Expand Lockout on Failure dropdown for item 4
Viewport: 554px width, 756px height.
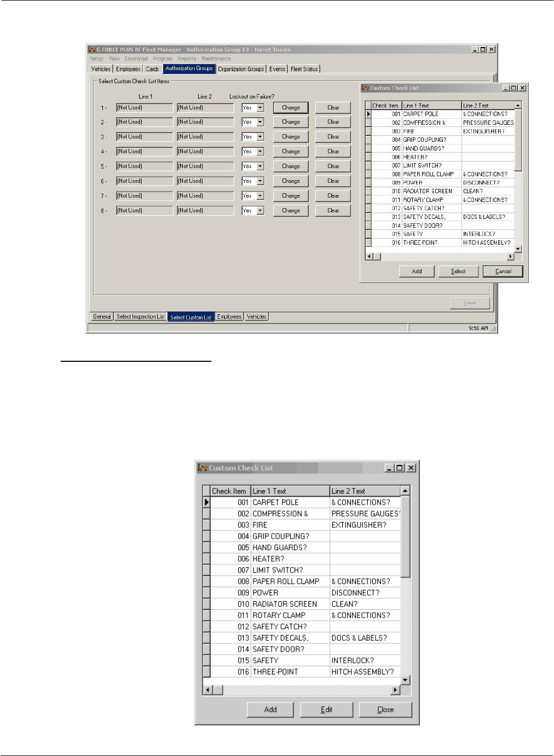pyautogui.click(x=261, y=152)
